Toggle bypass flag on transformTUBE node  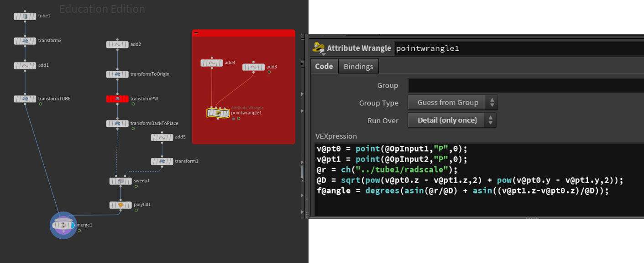click(x=16, y=99)
